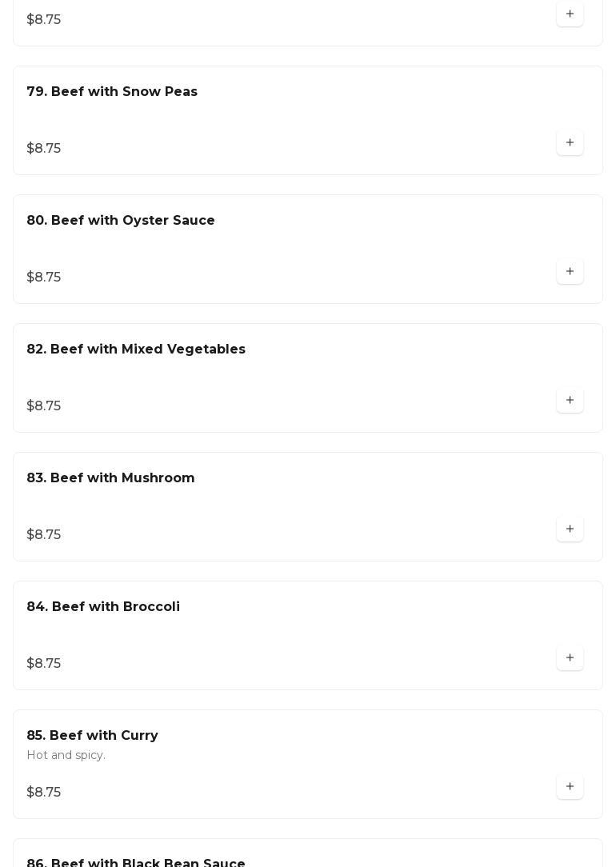Open 80. Beef with Oyster Sauce details
Screen dimensions: 616x867
(121, 221)
